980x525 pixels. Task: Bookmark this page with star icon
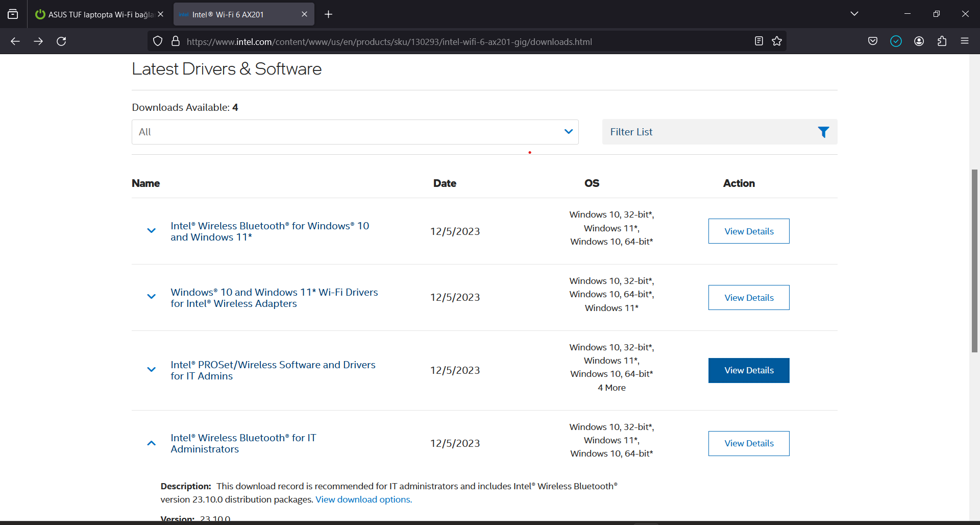777,41
